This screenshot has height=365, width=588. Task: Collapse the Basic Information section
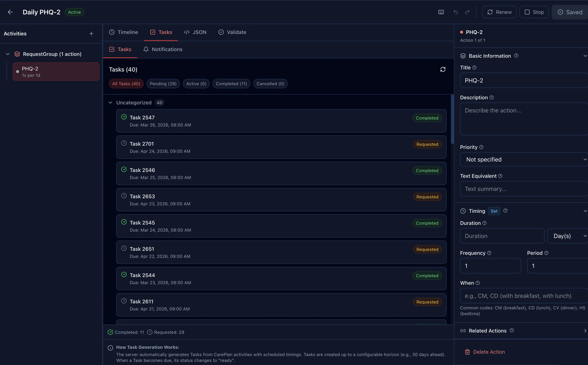(x=585, y=55)
